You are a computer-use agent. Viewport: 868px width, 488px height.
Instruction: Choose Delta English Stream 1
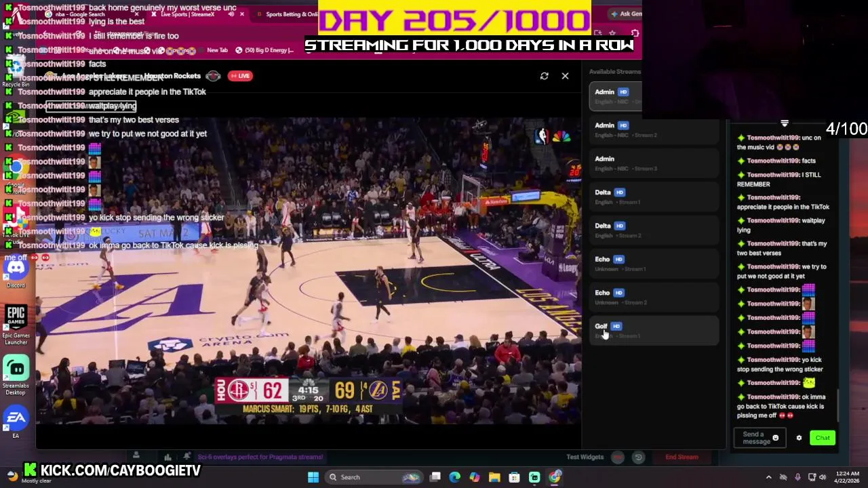pyautogui.click(x=654, y=197)
